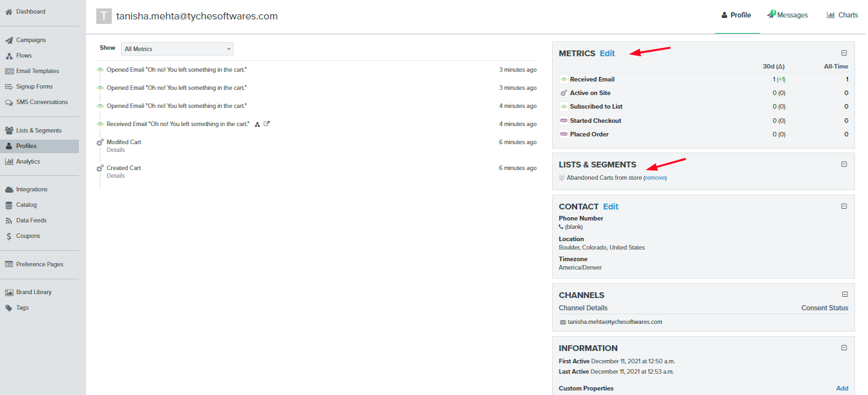This screenshot has width=868, height=395.
Task: Switch to the Profile tab
Action: click(x=736, y=15)
